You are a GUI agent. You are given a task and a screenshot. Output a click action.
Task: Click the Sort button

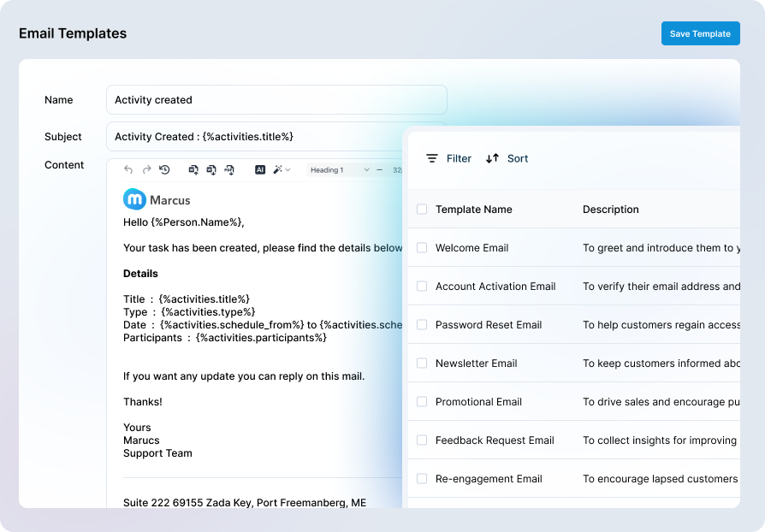pyautogui.click(x=507, y=158)
